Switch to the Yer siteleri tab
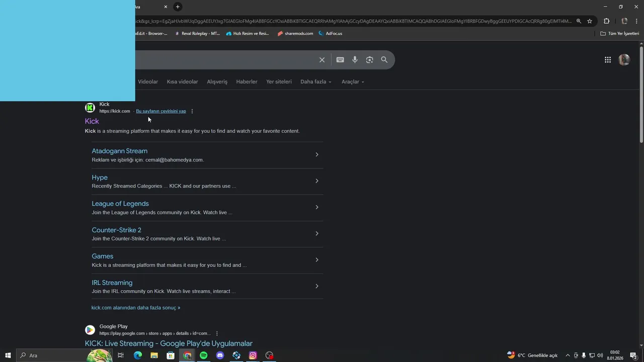 tap(279, 81)
